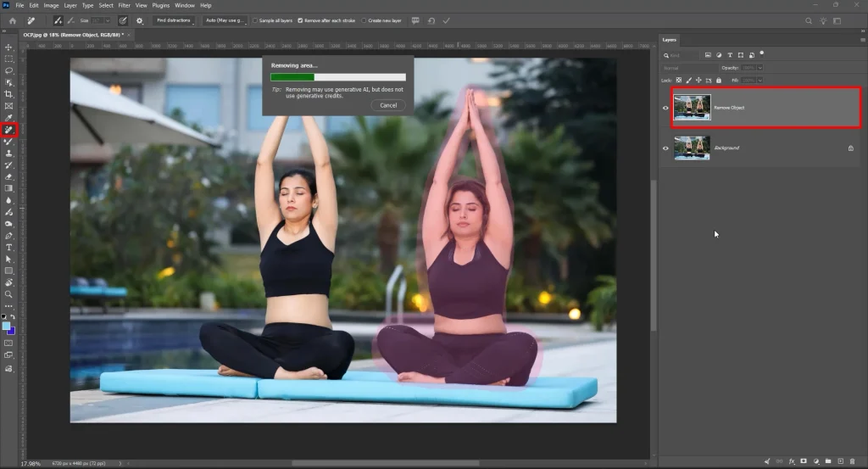Click the Layers panel tab
This screenshot has height=469, width=868.
pos(670,40)
